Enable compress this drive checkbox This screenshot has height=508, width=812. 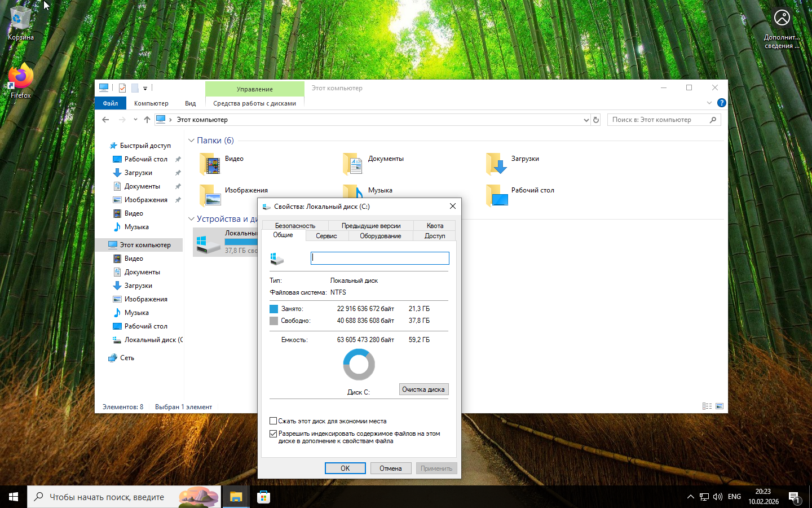coord(273,421)
